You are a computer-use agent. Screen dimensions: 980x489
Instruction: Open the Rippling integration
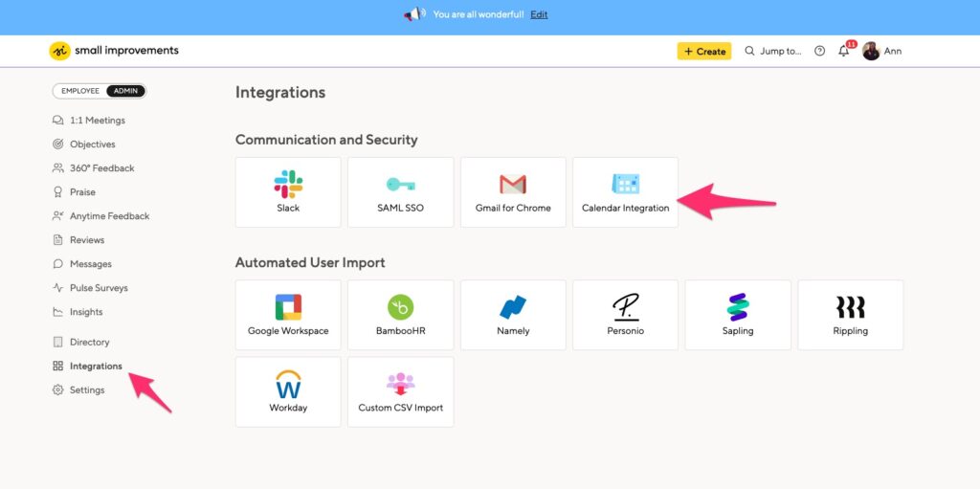(x=851, y=315)
